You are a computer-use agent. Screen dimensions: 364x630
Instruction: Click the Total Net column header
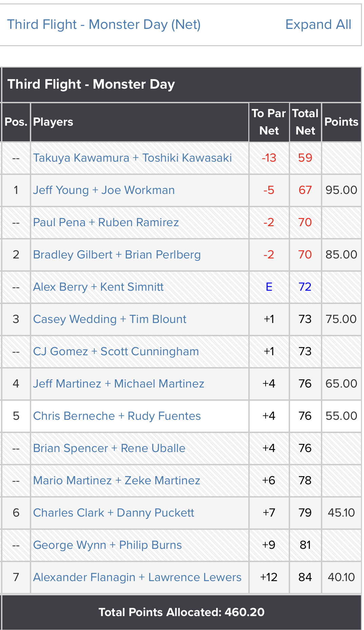pyautogui.click(x=305, y=122)
